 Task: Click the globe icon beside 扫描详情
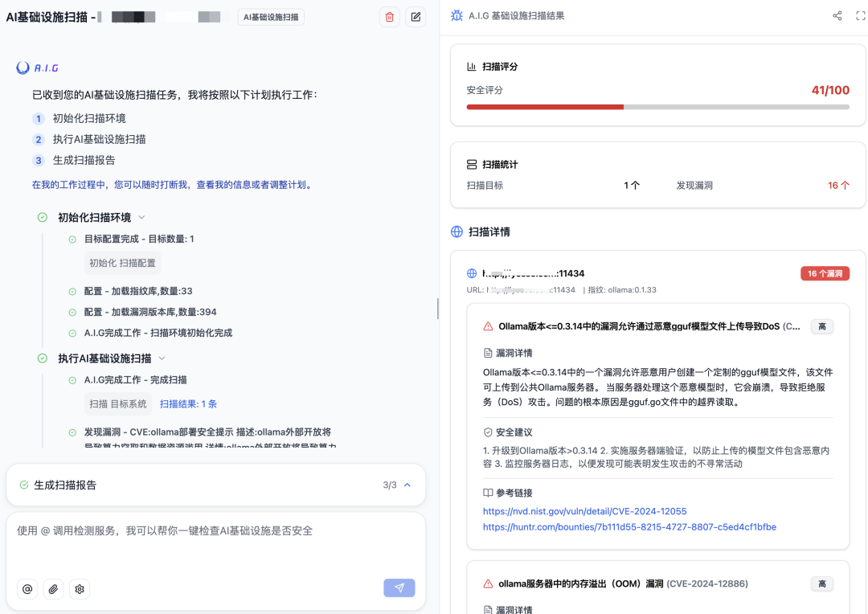click(x=457, y=231)
